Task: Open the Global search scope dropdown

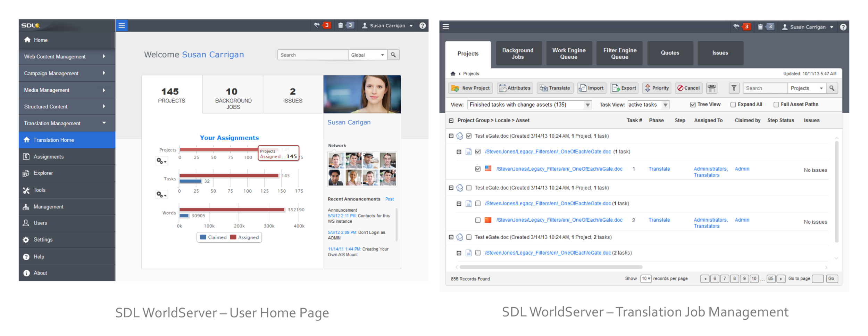Action: pyautogui.click(x=368, y=55)
